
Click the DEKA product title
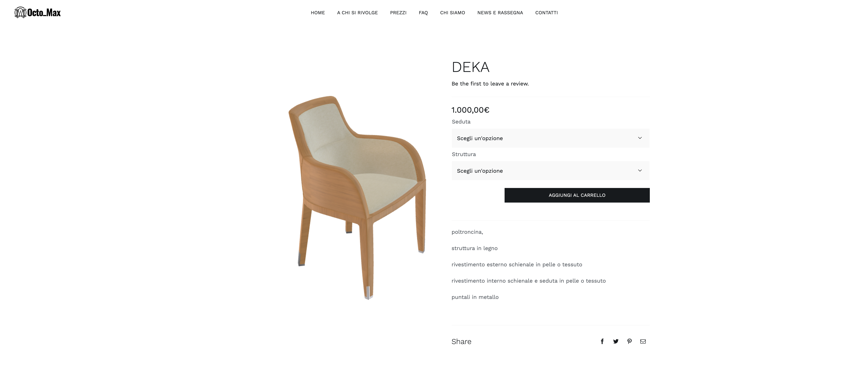(x=470, y=67)
